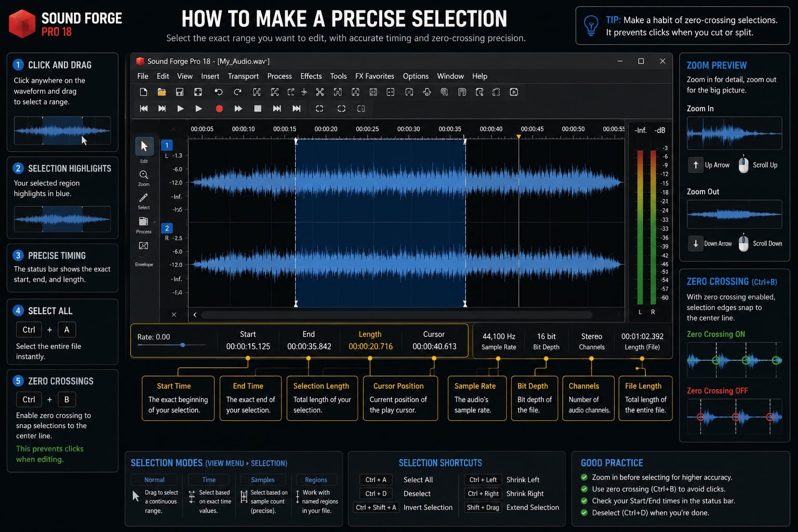798x532 pixels.
Task: Click the selection start marker on the ruler
Action: 296,141
